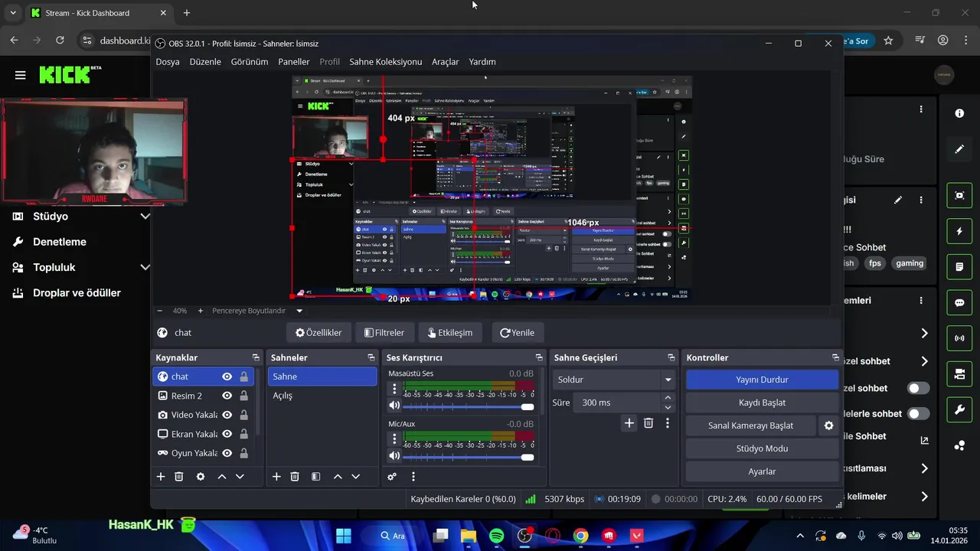Select the Açılış scene

[x=322, y=396]
